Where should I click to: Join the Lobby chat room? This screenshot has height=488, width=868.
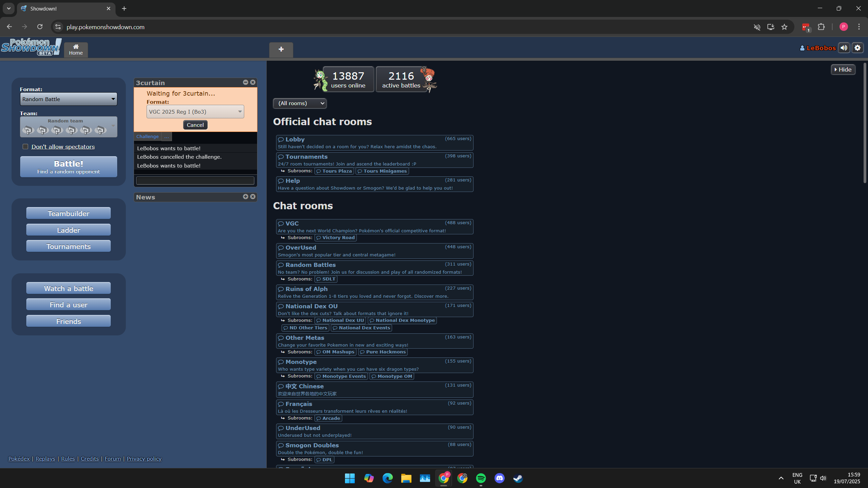tap(374, 143)
